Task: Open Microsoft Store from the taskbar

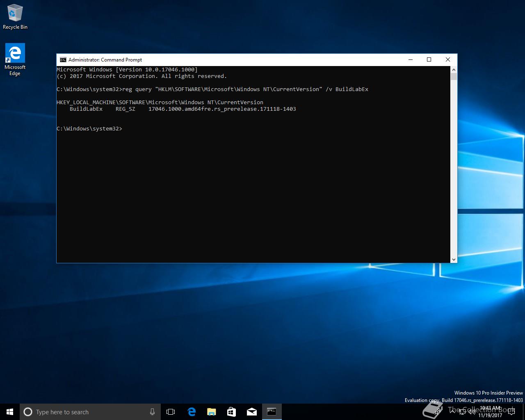Action: click(x=231, y=412)
